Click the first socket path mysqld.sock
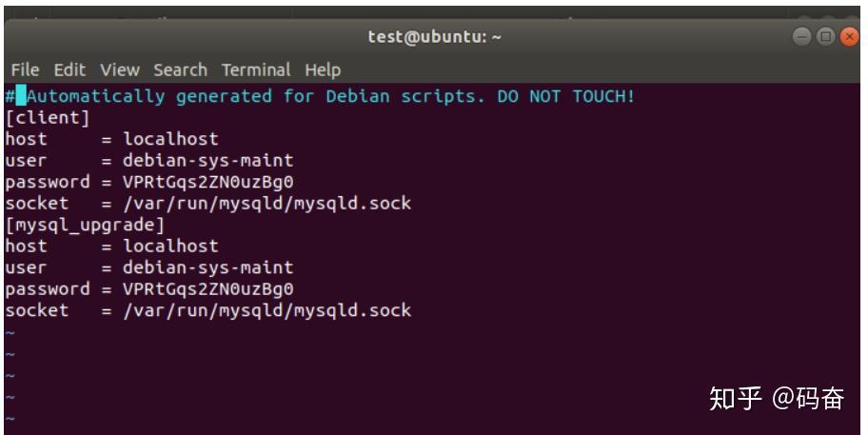Viewport: 868px width, 435px height. [x=267, y=204]
